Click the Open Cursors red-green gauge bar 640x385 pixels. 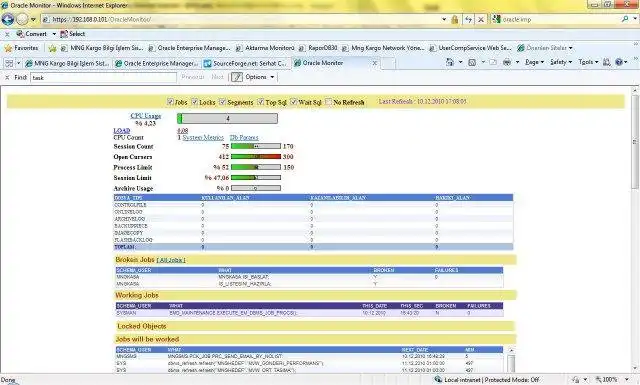pyautogui.click(x=256, y=157)
